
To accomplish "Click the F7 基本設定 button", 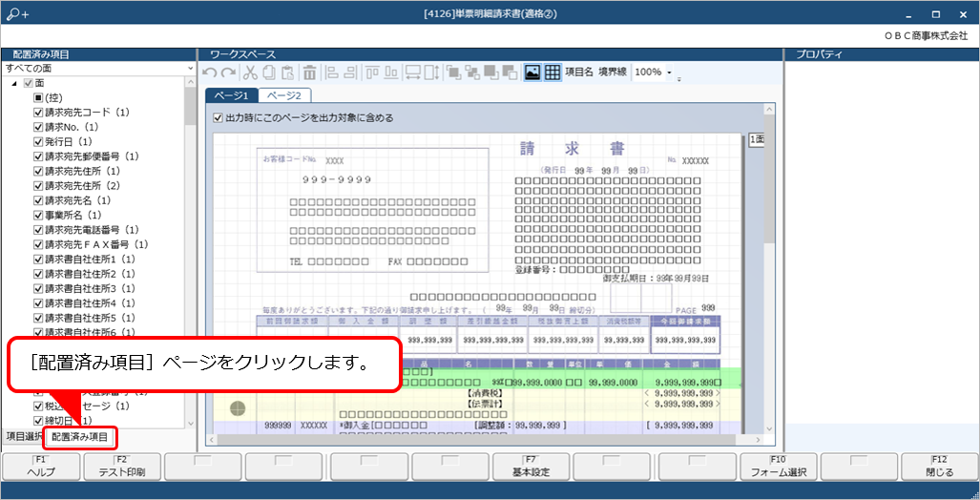I will point(532,467).
